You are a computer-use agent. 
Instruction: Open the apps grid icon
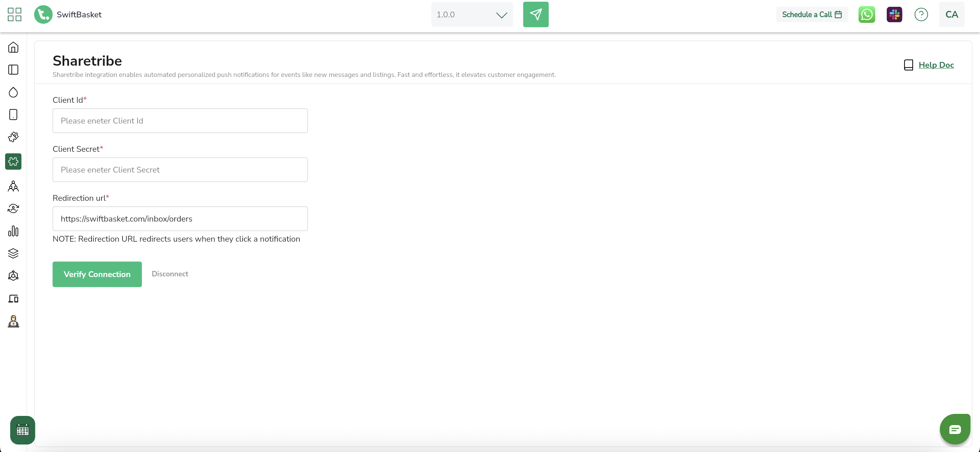click(x=14, y=14)
